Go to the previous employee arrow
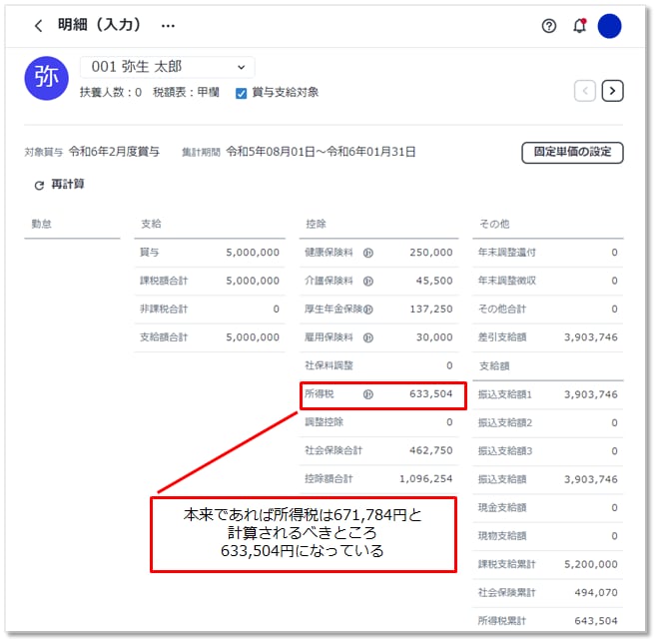This screenshot has height=644, width=656. click(585, 91)
